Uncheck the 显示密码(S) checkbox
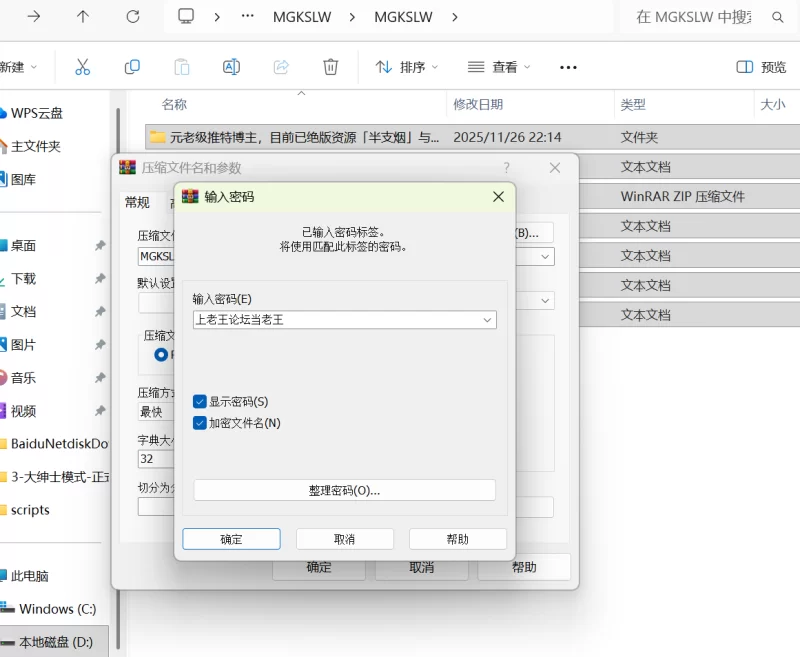This screenshot has height=657, width=800. [x=200, y=401]
